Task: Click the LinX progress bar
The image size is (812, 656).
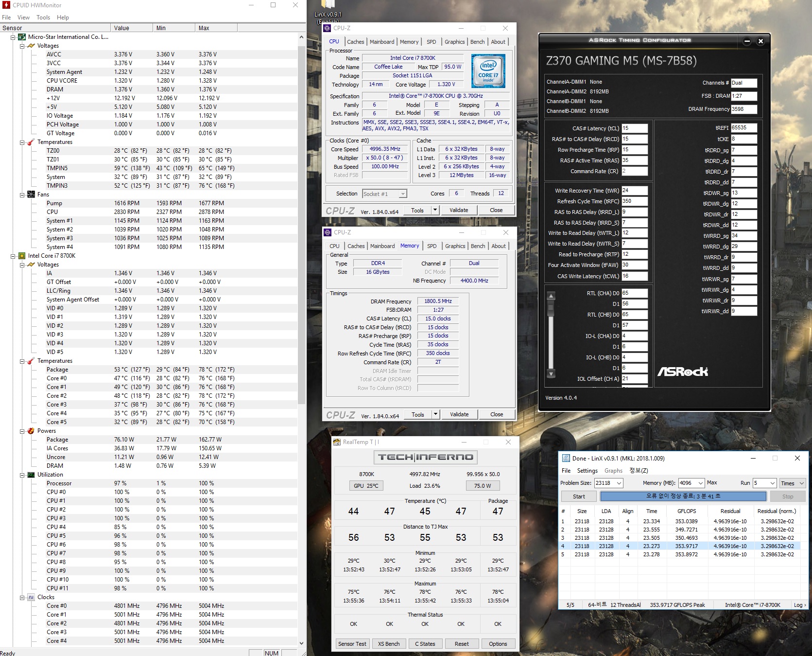Action: click(x=683, y=496)
